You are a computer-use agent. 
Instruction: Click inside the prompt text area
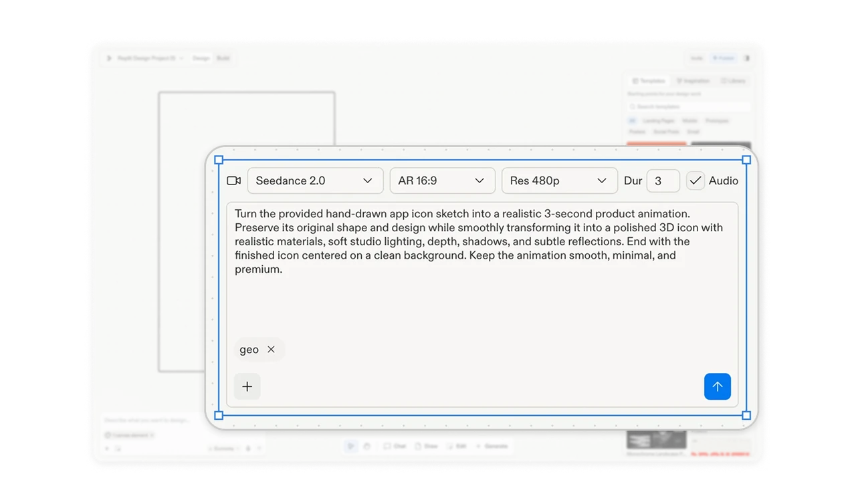(482, 304)
